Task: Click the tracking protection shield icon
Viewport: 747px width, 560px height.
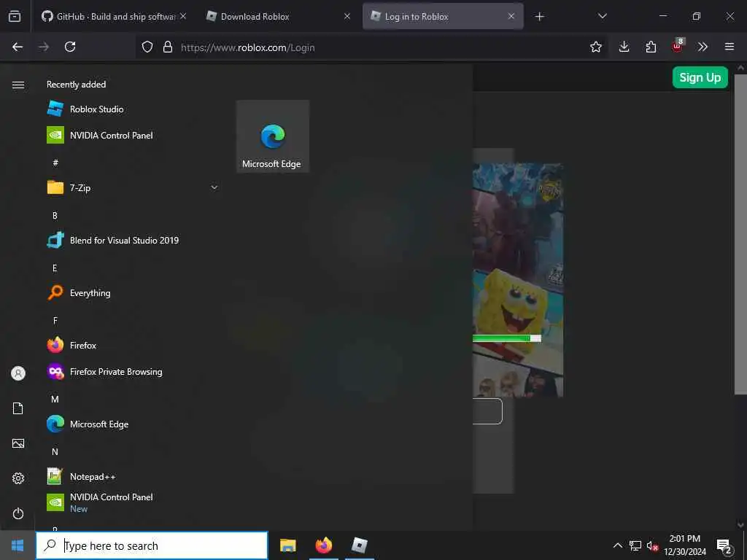Action: tap(147, 47)
